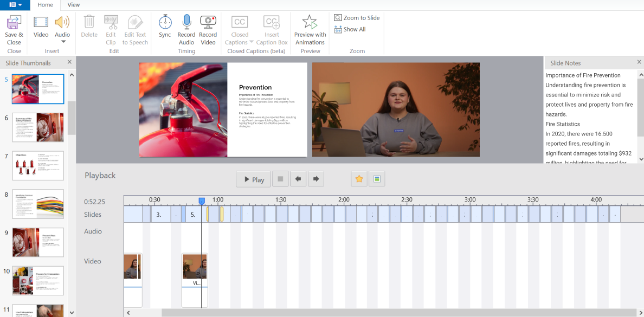The height and width of the screenshot is (317, 644).
Task: Switch to the Home tab
Action: point(45,5)
